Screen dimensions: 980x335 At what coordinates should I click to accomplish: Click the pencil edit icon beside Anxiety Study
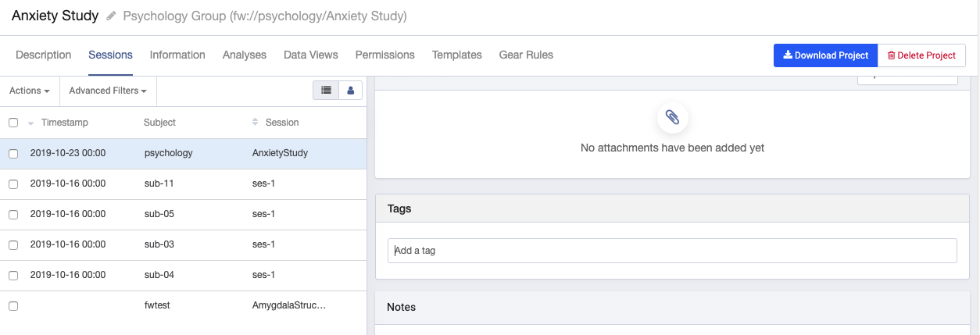[111, 16]
